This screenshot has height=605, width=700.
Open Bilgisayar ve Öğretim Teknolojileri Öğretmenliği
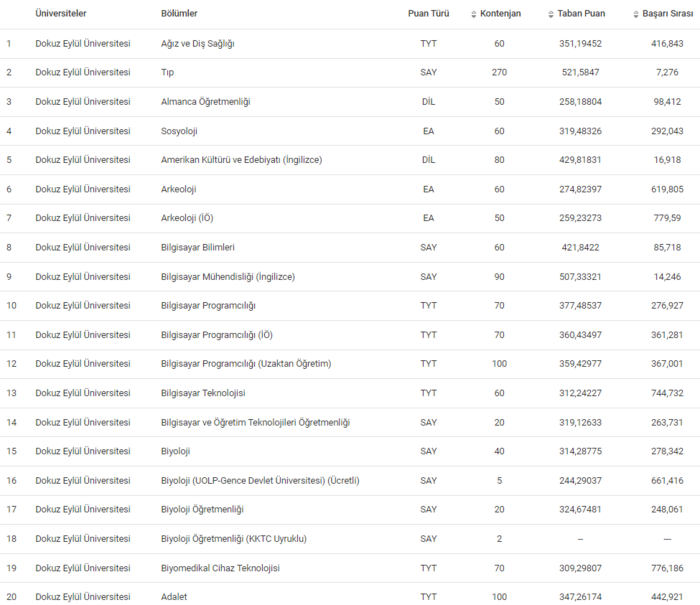255,422
